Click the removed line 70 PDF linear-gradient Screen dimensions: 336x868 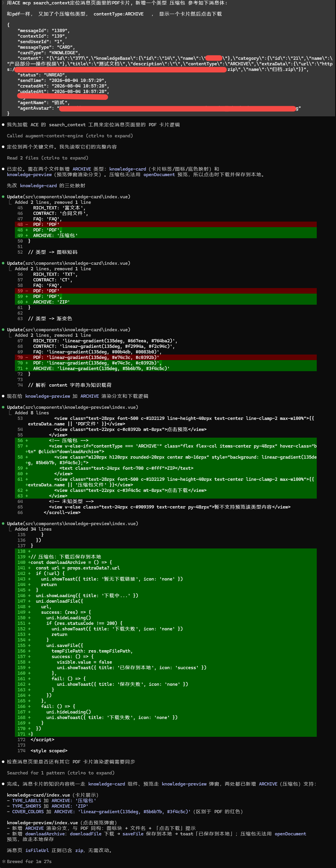(165, 357)
